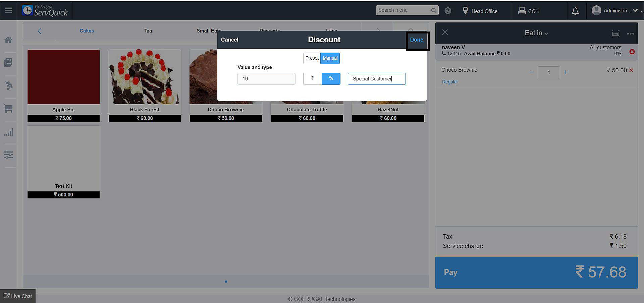Delete Choco Brownie line with red X
The width and height of the screenshot is (644, 303).
pyautogui.click(x=631, y=70)
